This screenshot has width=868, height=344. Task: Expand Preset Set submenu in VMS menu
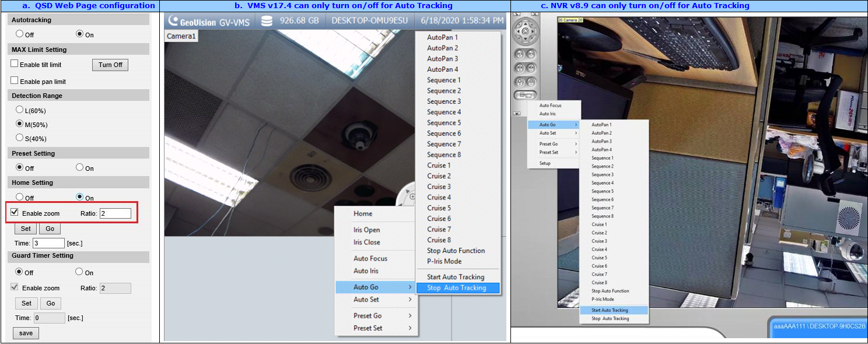[375, 328]
